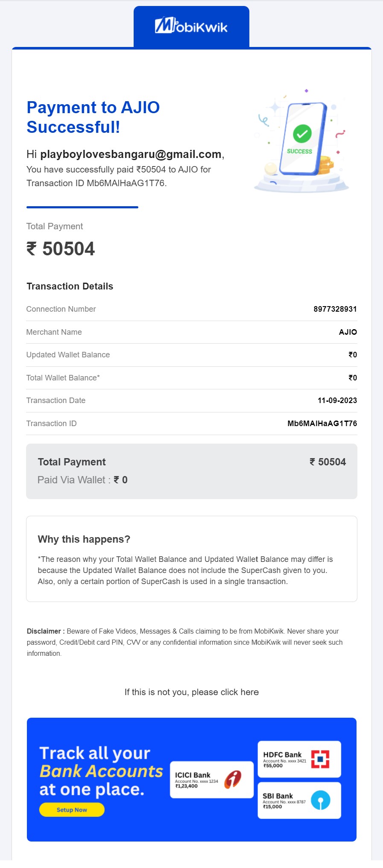The height and width of the screenshot is (868, 383).
Task: Click the transaction date 11-09-2023
Action: click(337, 400)
